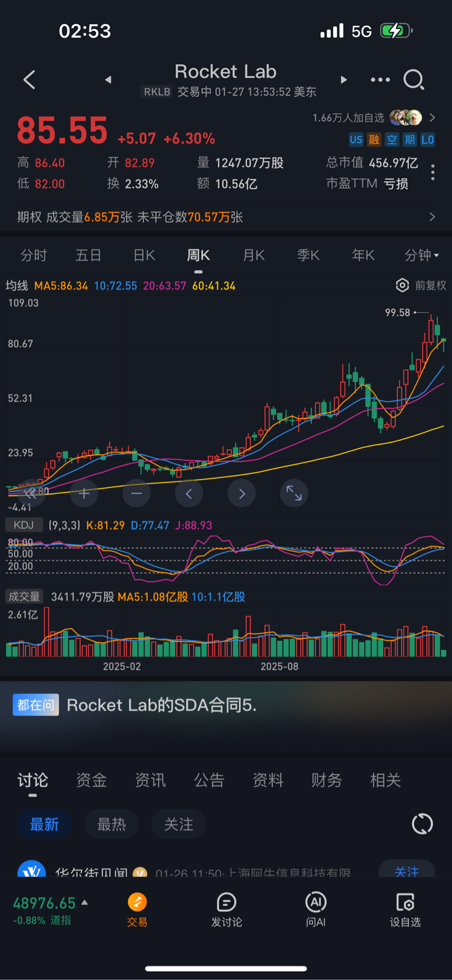452x980 pixels.
Task: Switch chart to 日K tab
Action: point(144,255)
